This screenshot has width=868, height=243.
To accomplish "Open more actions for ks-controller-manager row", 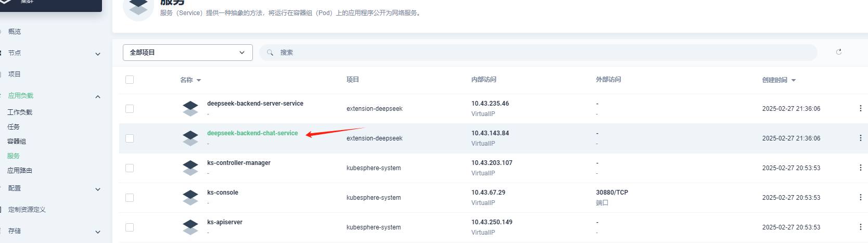I will [860, 168].
